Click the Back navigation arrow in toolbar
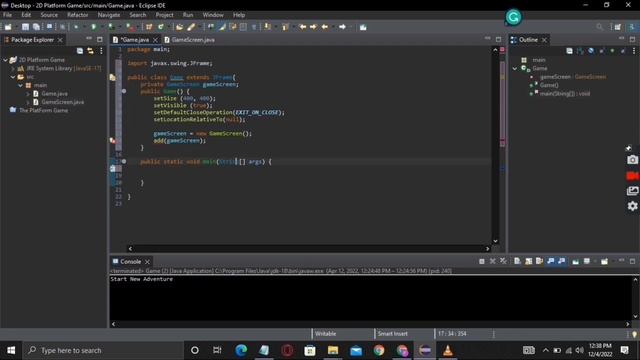Screen dimensions: 640x360 tap(325, 27)
